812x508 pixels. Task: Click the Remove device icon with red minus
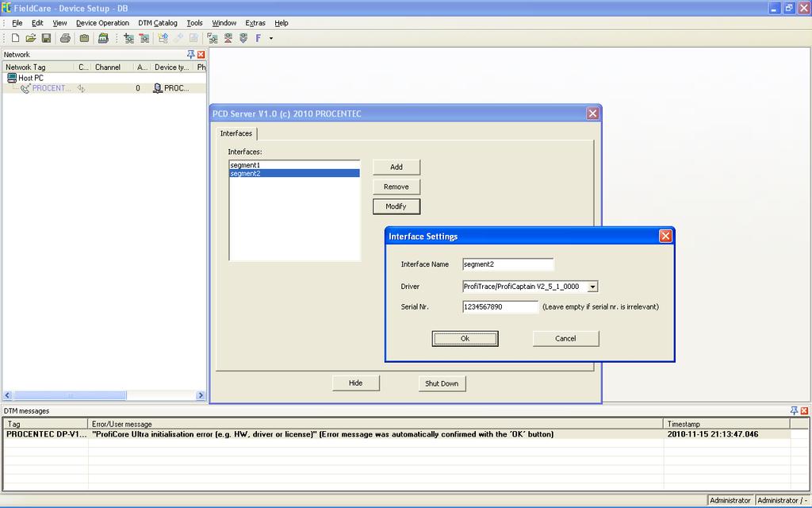click(x=144, y=38)
